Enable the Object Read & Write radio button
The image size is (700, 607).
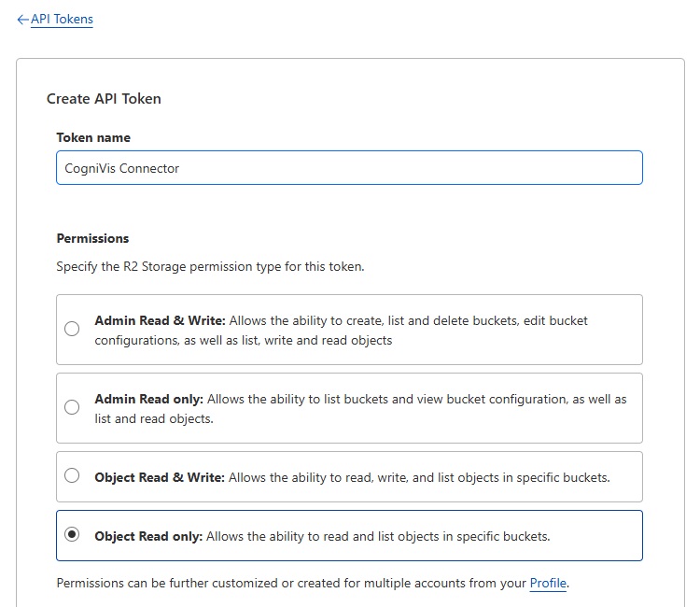[72, 475]
